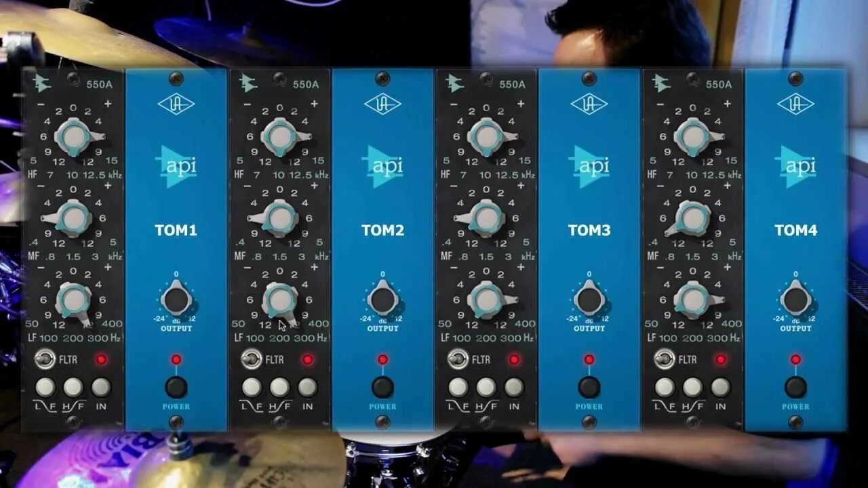Adjust the LF gain knob on TOM4 EQ
Image resolution: width=868 pixels, height=488 pixels.
[x=692, y=300]
